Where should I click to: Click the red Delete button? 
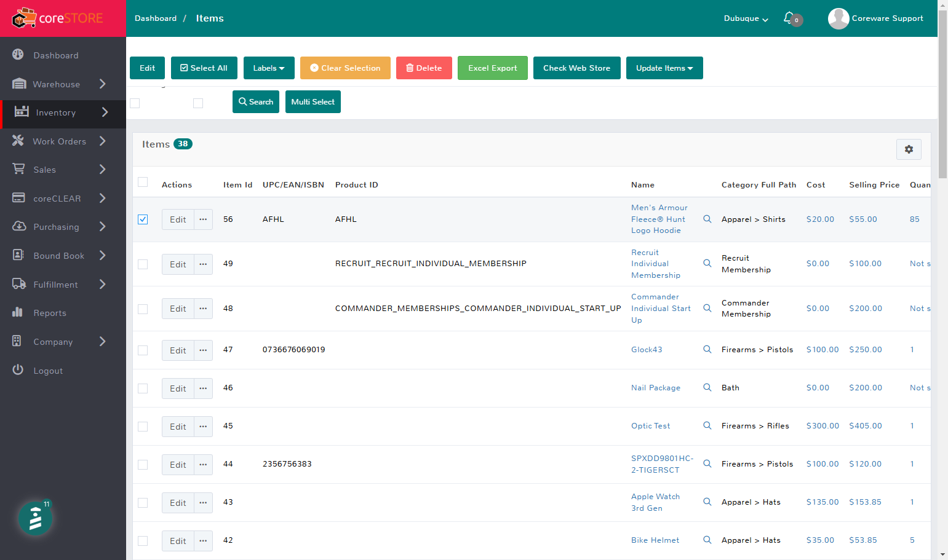point(424,68)
